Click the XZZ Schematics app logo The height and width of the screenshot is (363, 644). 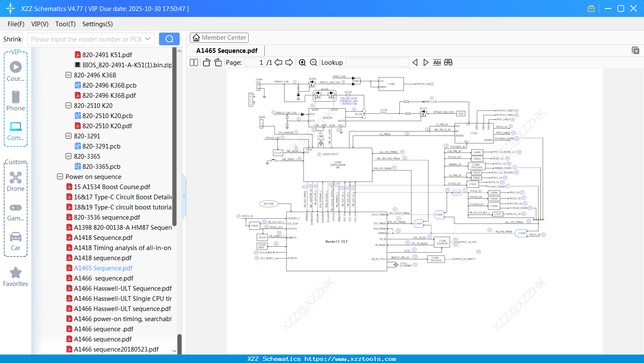click(10, 8)
